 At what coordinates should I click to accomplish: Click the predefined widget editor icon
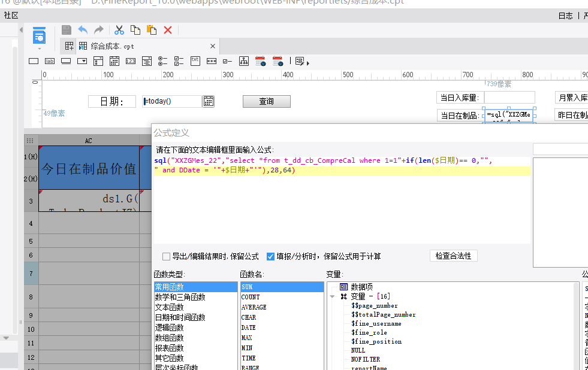pos(300,61)
